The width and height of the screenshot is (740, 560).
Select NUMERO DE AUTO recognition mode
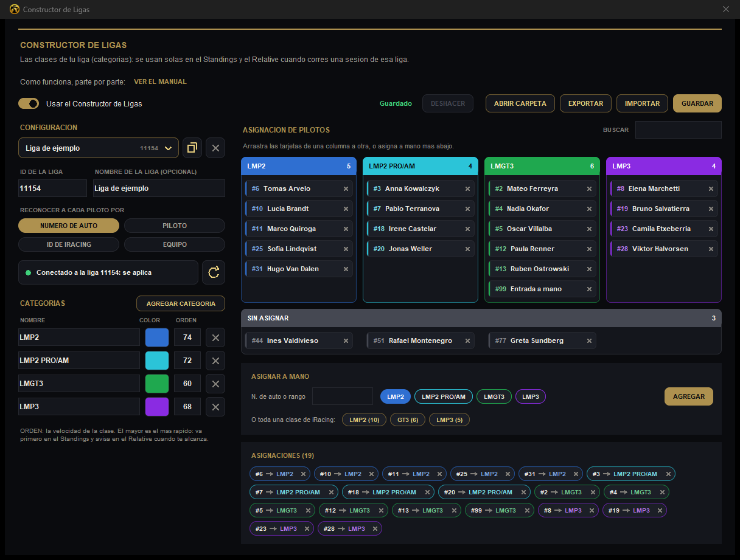tap(69, 226)
